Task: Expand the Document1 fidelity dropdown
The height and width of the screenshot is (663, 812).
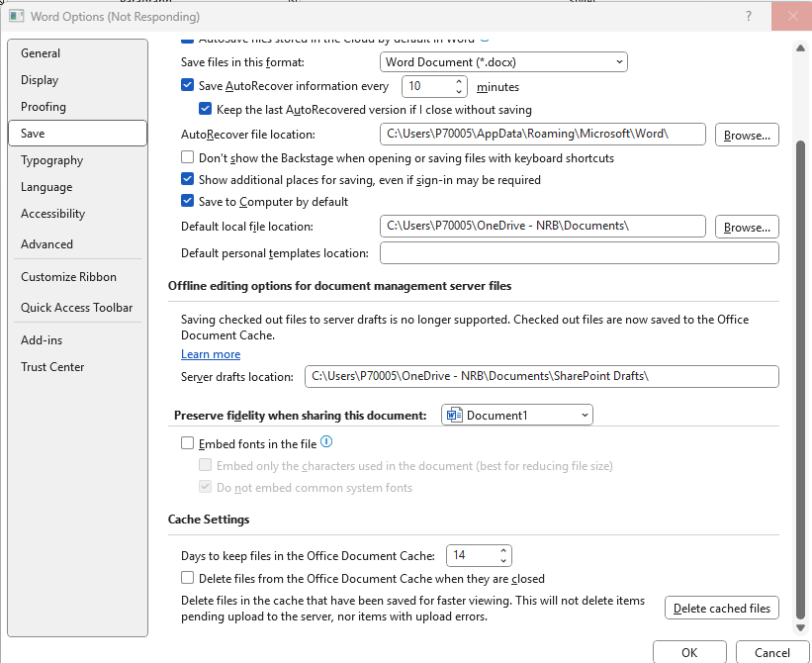Action: tap(516, 416)
